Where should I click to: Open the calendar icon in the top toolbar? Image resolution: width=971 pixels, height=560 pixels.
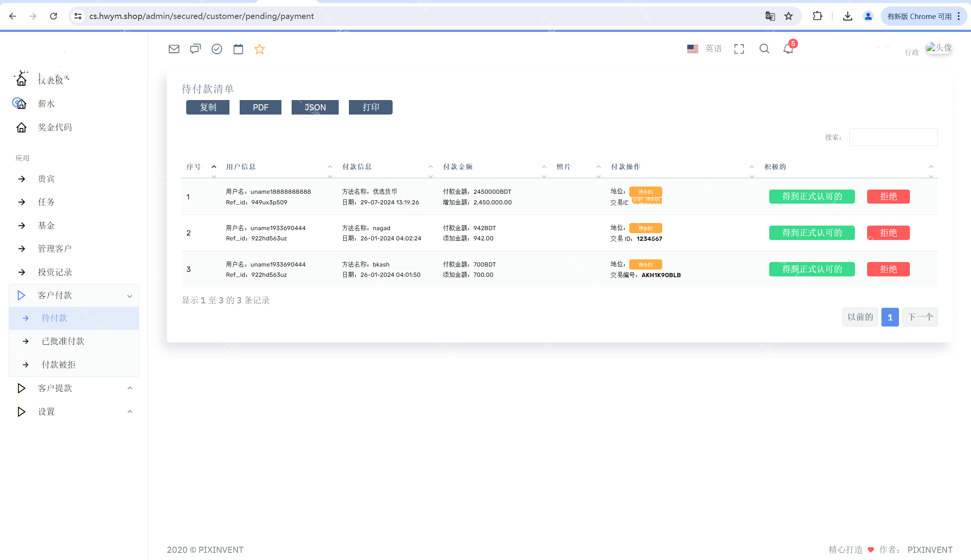[x=238, y=49]
